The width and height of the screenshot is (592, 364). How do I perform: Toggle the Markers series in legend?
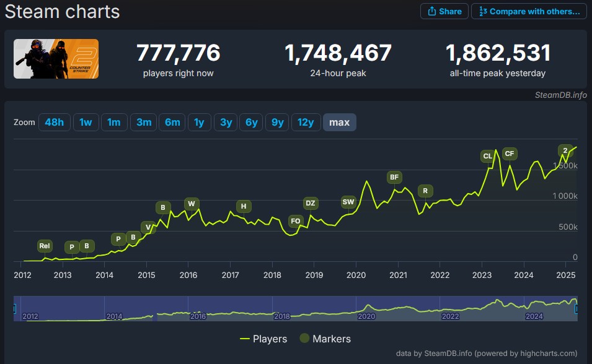click(325, 339)
